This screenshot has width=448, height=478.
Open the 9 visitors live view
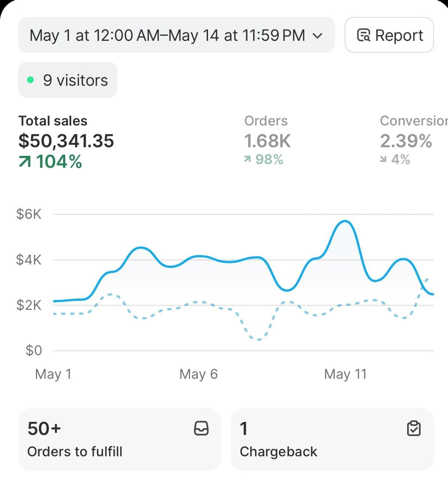pyautogui.click(x=67, y=80)
